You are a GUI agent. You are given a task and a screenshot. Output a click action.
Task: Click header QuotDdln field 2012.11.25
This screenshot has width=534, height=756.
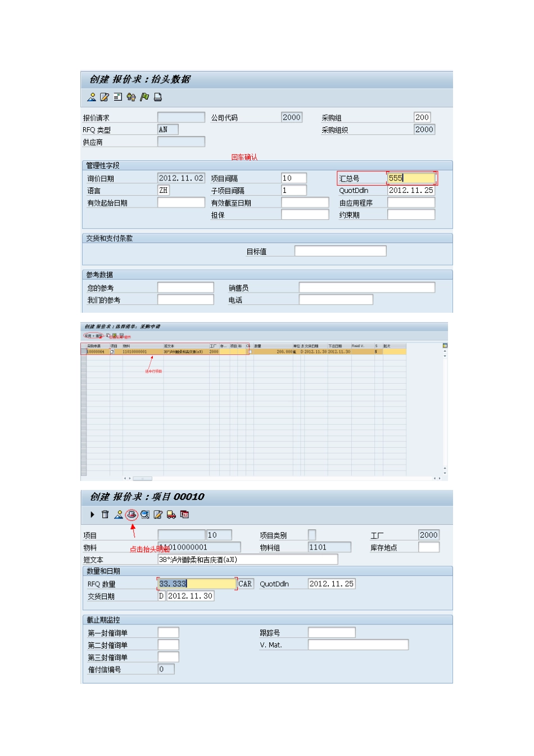(411, 190)
